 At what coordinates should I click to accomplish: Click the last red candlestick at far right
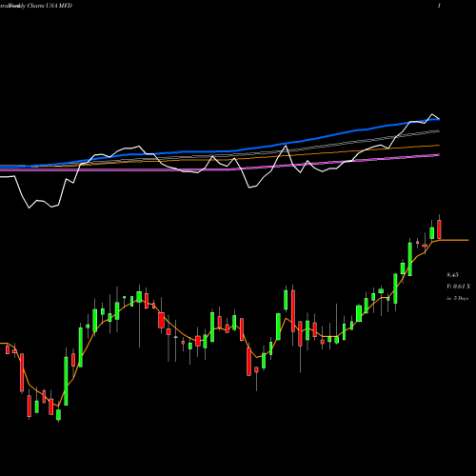coord(439,229)
